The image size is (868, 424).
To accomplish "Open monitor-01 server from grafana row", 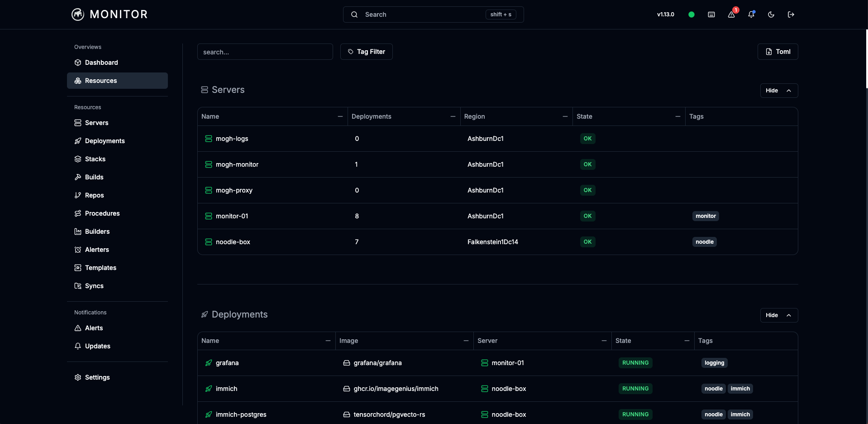I will click(x=508, y=363).
